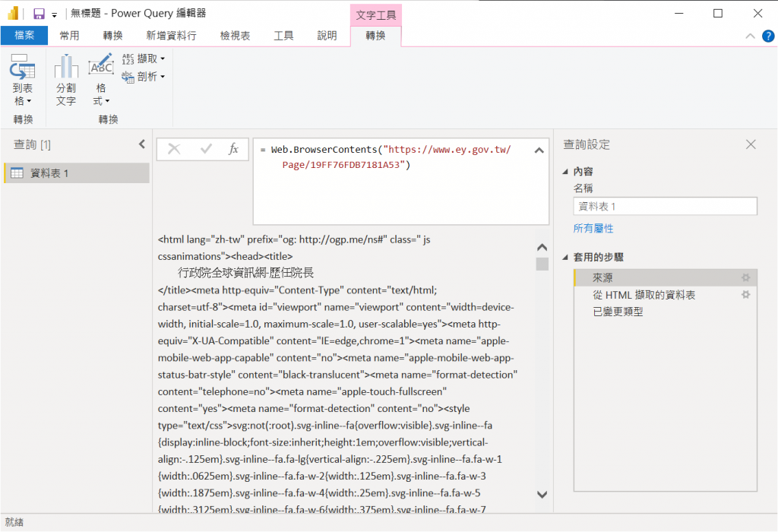Open the 剖析 parse dropdown
778x532 pixels.
click(x=144, y=77)
